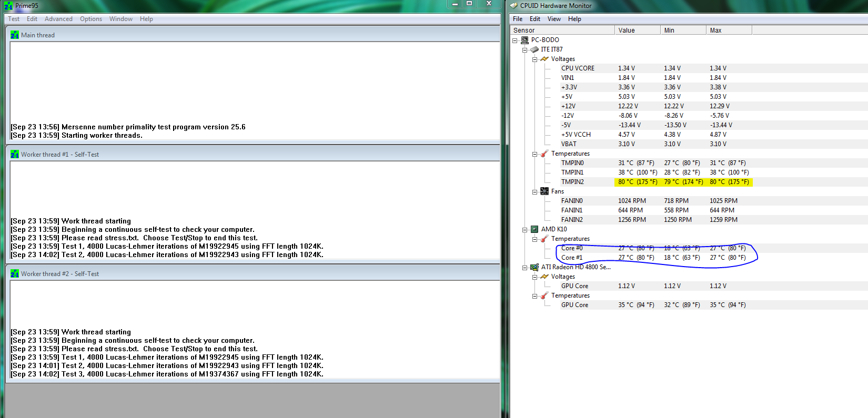This screenshot has width=868, height=418.
Task: Click the Max column header
Action: [x=729, y=30]
